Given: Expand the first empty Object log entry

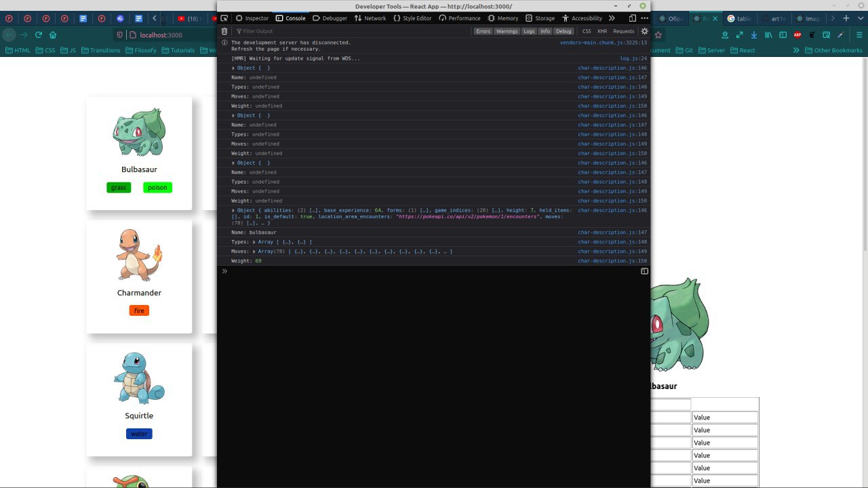Looking at the screenshot, I should click(234, 68).
